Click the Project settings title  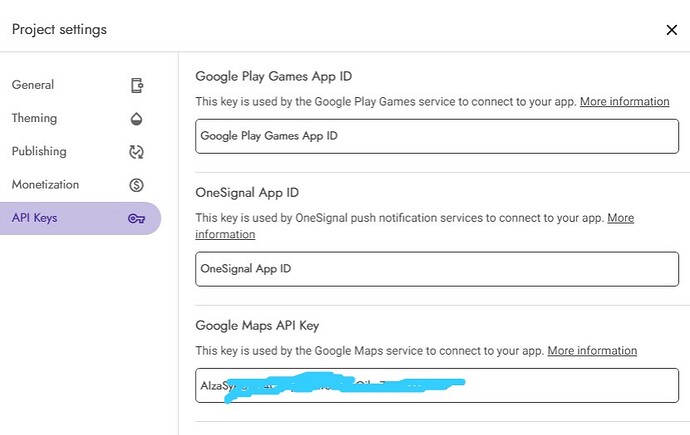[59, 29]
